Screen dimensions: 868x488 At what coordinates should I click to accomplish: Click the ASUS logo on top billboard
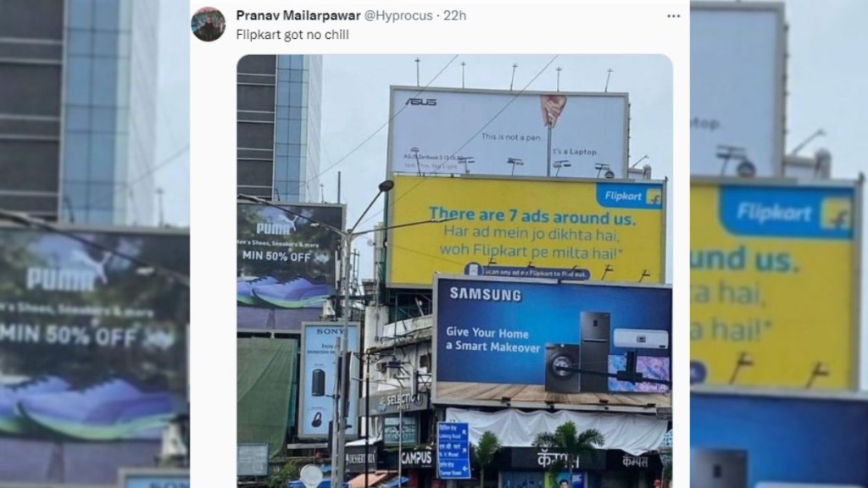point(420,102)
